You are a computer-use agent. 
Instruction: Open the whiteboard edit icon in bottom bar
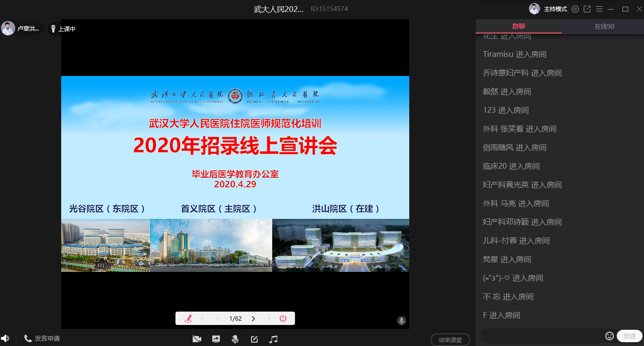coord(254,339)
